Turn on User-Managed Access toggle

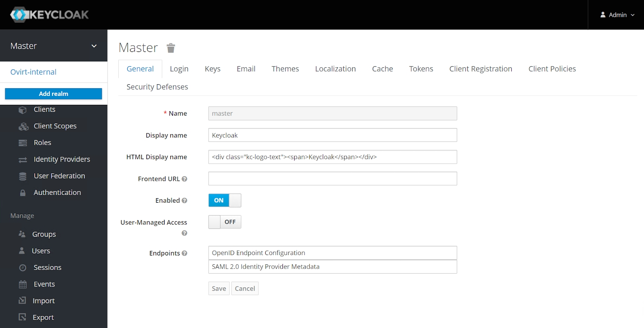(225, 222)
